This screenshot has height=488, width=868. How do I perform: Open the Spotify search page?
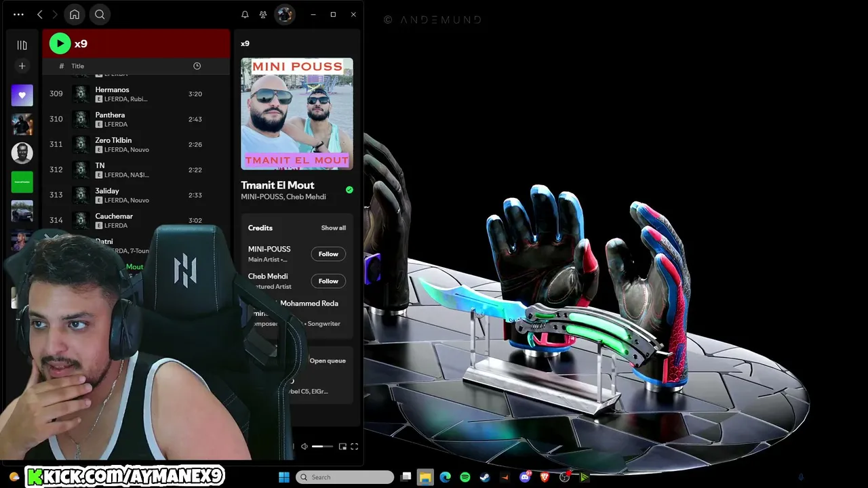tap(100, 14)
